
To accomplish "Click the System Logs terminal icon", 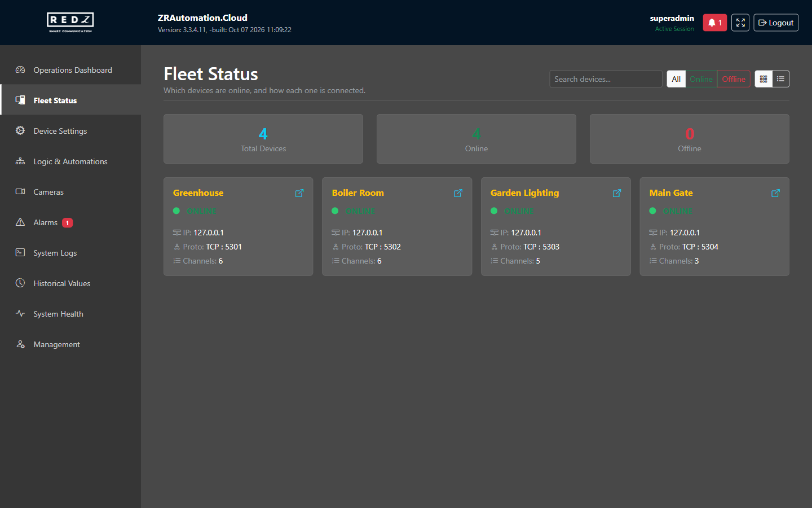I will [20, 253].
